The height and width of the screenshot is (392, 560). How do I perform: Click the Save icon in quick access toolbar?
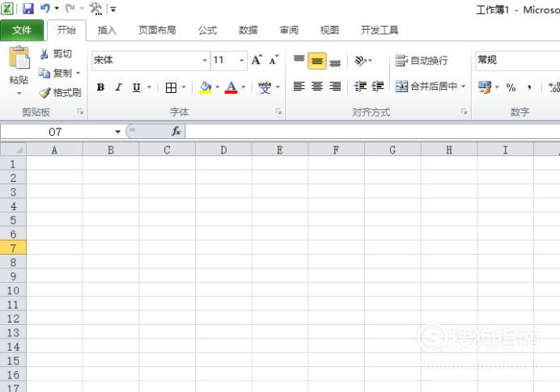[28, 9]
